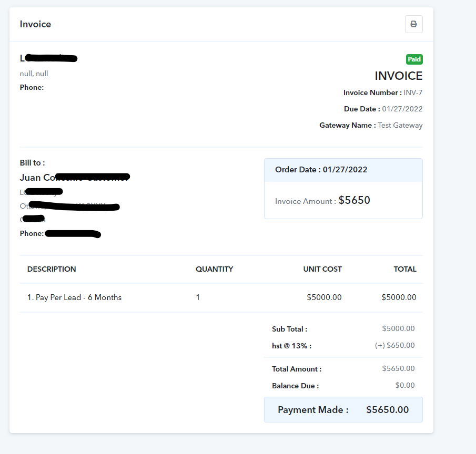Click the Sub Total $5000.00 amount

(x=398, y=328)
